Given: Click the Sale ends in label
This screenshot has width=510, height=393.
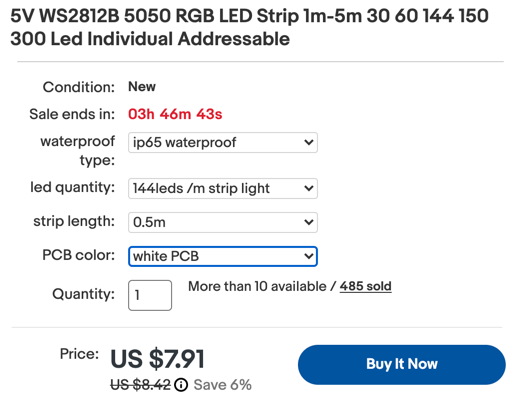Looking at the screenshot, I should click(x=72, y=114).
